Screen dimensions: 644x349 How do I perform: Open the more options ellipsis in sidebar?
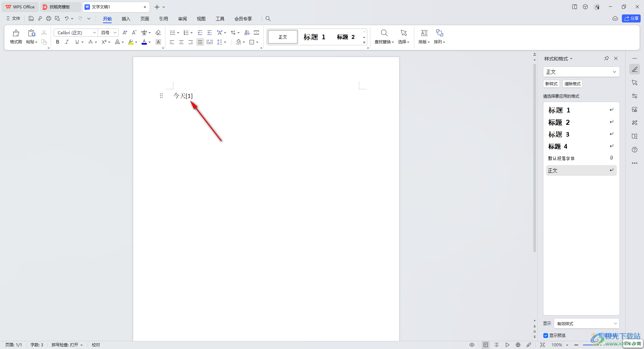pyautogui.click(x=635, y=163)
